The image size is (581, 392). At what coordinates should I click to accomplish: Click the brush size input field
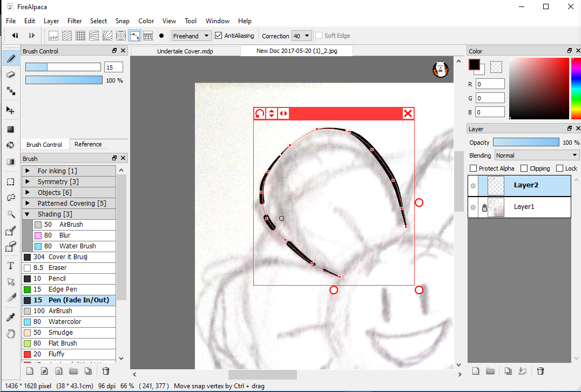coord(113,67)
